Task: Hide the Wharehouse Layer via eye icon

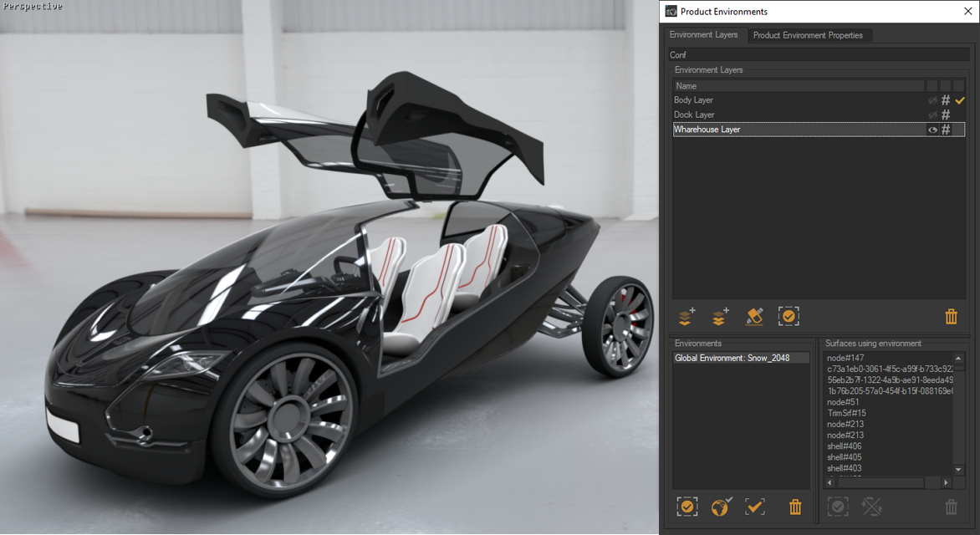Action: [x=932, y=130]
